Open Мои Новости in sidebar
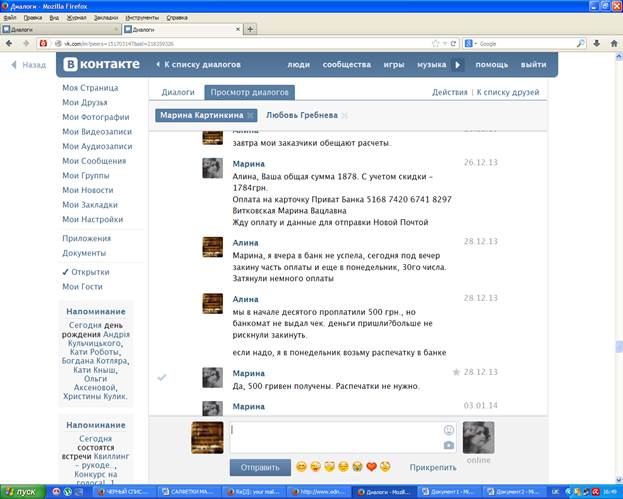The image size is (623, 499). pyautogui.click(x=88, y=190)
